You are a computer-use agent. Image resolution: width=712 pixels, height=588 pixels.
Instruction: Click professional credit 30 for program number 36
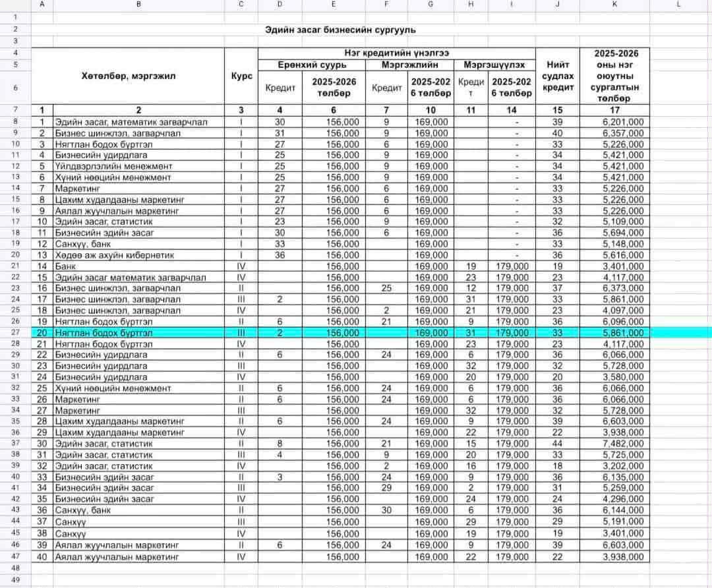[x=386, y=510]
